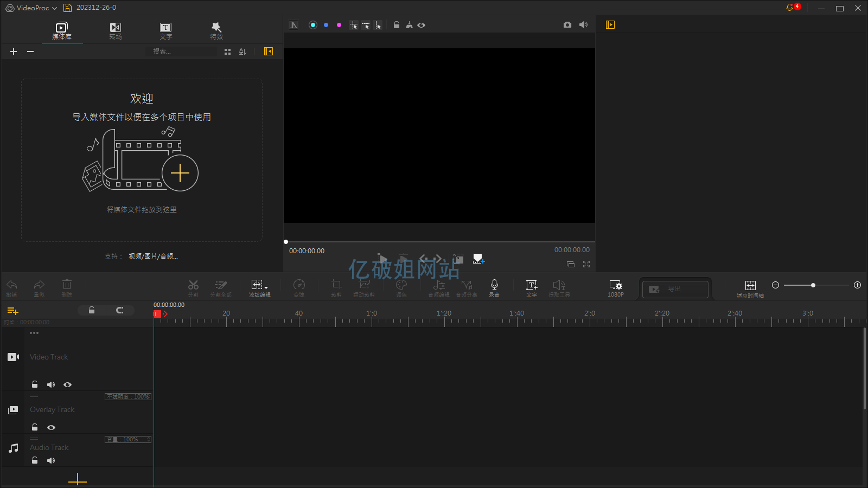The width and height of the screenshot is (868, 488).
Task: Click the 适应时间轴 fit timeline icon
Action: pyautogui.click(x=750, y=286)
